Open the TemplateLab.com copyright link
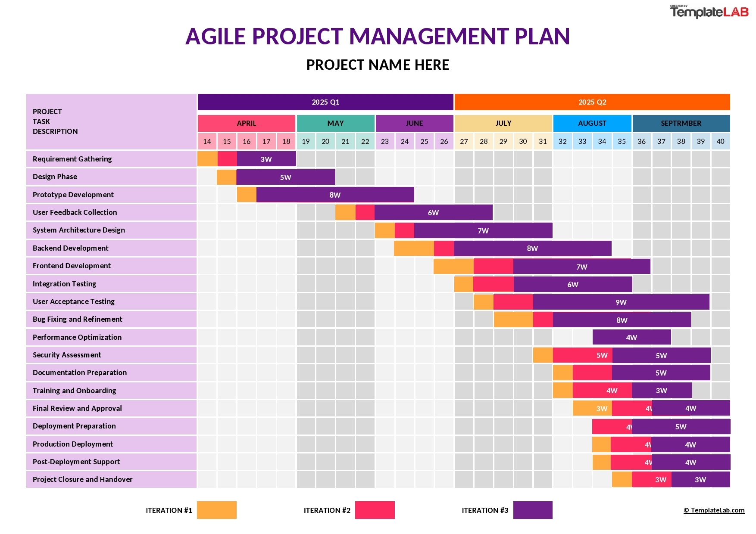This screenshot has width=756, height=534. [x=714, y=510]
